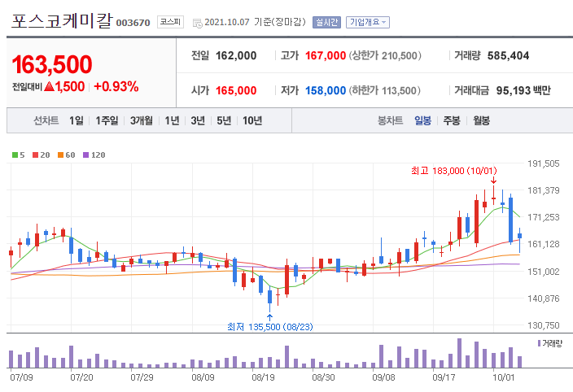Select the 3개월 line chart tab
The height and width of the screenshot is (392, 573).
point(142,120)
